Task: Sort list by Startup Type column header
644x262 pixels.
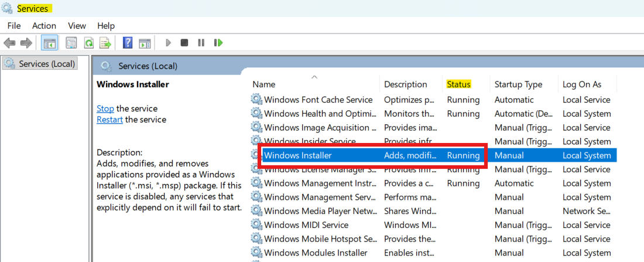Action: point(518,84)
